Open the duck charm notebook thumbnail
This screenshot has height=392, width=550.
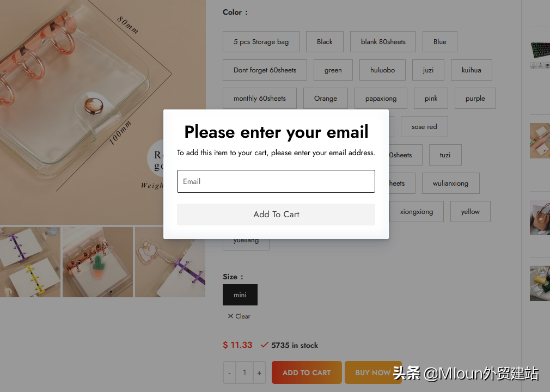click(170, 262)
